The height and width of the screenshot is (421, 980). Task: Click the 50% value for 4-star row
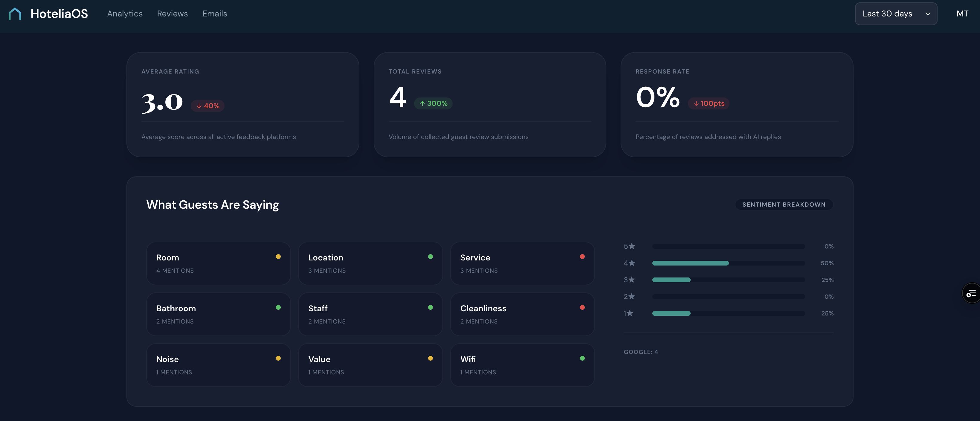[827, 263]
